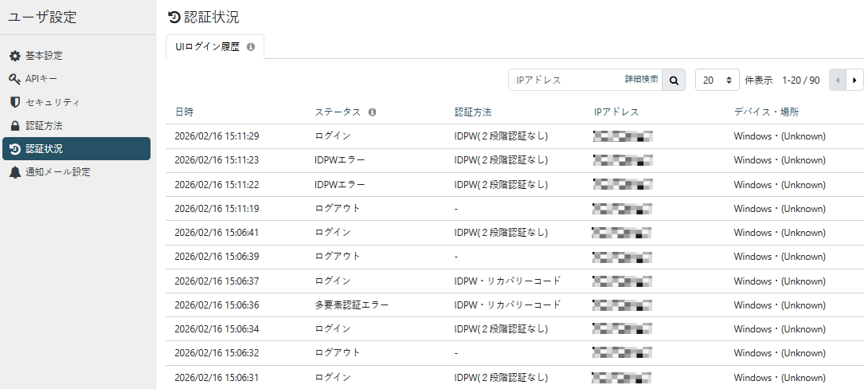868x389 pixels.
Task: Focus the IPアドレス search input field
Action: [x=567, y=80]
